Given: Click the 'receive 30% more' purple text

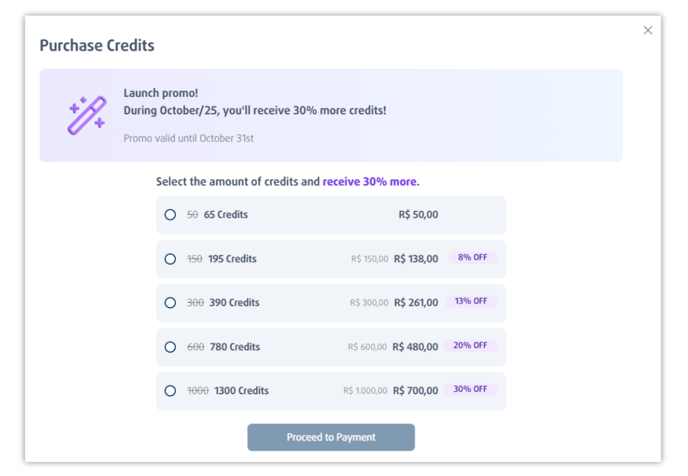Looking at the screenshot, I should pos(371,182).
